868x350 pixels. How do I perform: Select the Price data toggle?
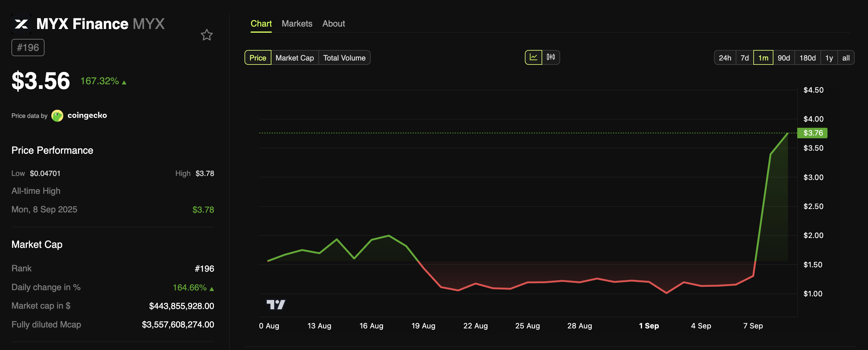(x=258, y=58)
